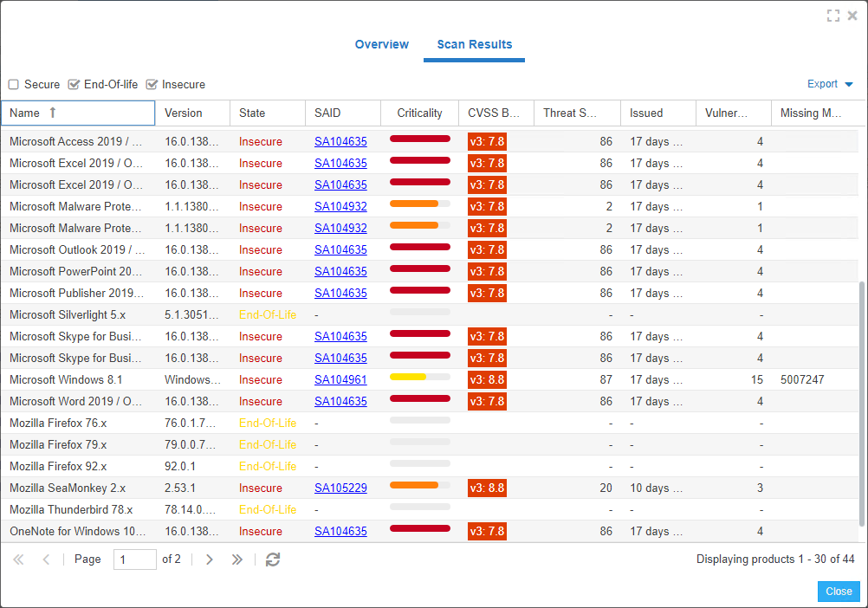868x608 pixels.
Task: Click the fullscreen expand icon
Action: (833, 16)
